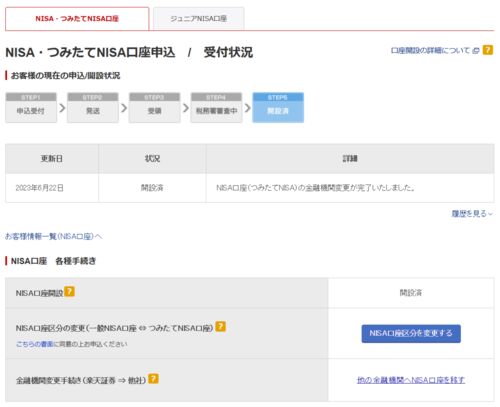This screenshot has height=407, width=500.
Task: Switch to NISA・つみたてNISA口座 tab
Action: (77, 19)
